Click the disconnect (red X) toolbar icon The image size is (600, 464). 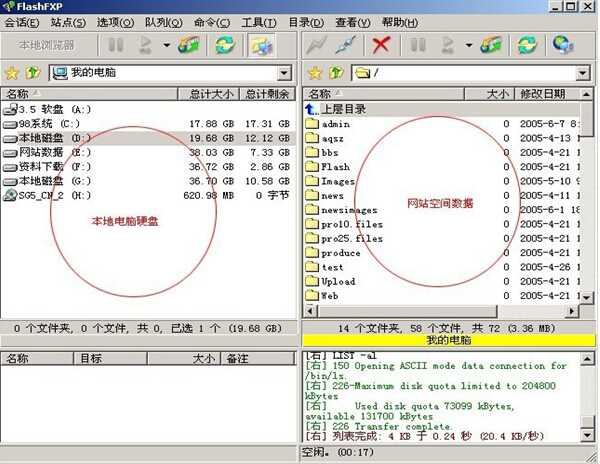point(380,45)
